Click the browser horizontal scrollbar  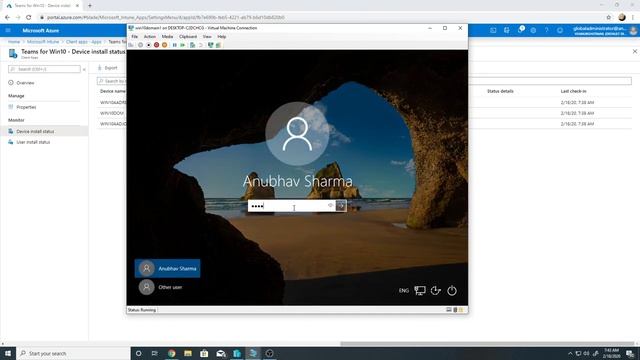(x=487, y=344)
